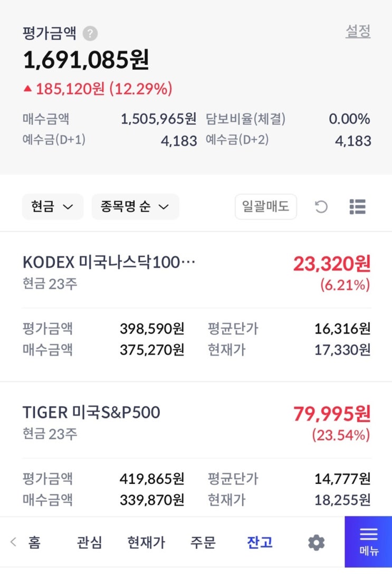The image size is (392, 574).
Task: Go to the 홈 tab
Action: (x=34, y=542)
